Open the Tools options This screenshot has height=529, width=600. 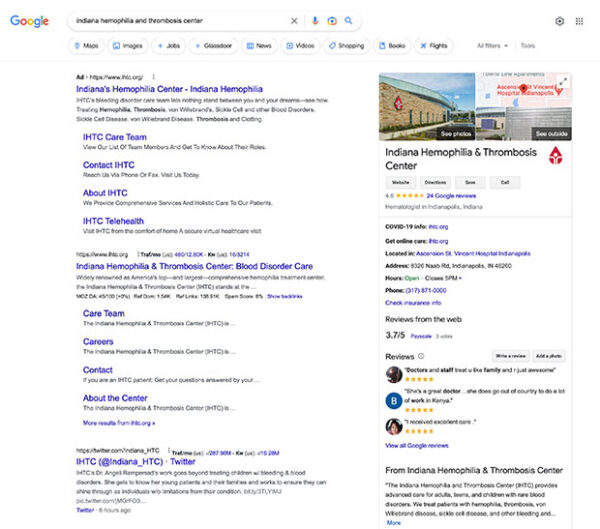coord(528,46)
